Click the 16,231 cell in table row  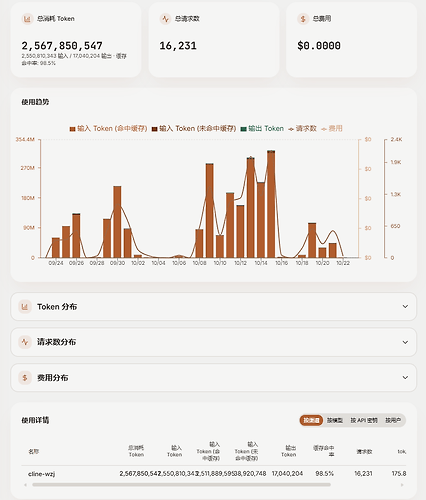coord(363,474)
